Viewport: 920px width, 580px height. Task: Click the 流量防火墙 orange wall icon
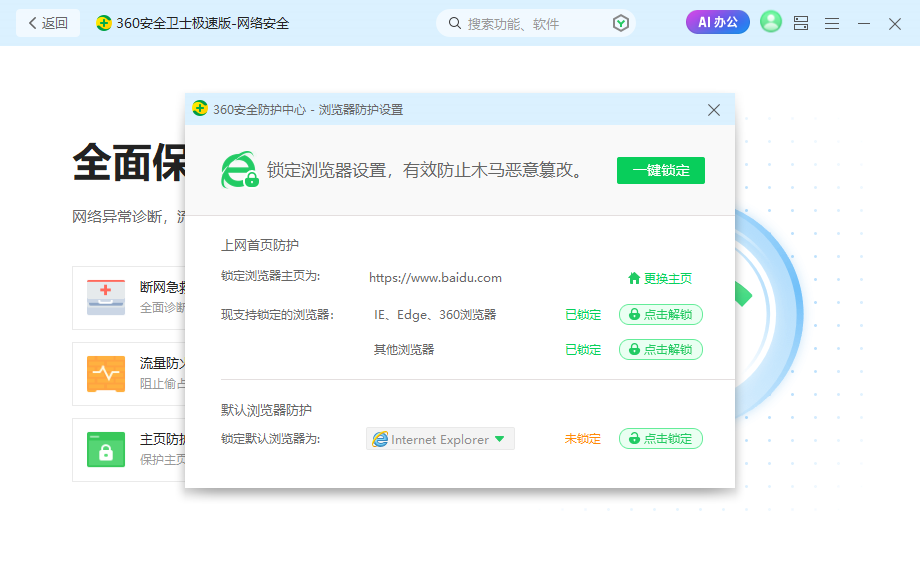106,374
